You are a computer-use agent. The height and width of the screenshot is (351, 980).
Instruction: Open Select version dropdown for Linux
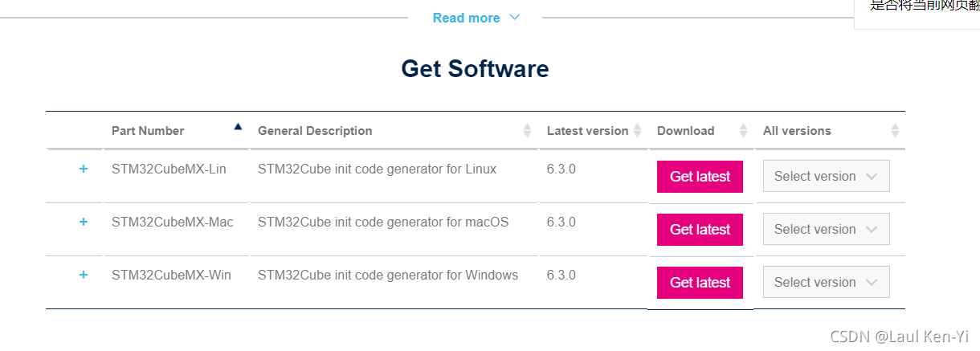[x=826, y=176]
